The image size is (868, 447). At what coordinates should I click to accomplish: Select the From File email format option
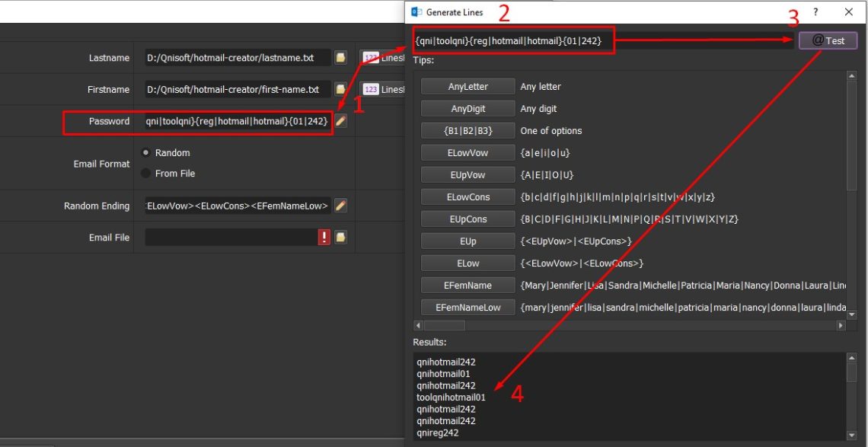click(x=146, y=174)
